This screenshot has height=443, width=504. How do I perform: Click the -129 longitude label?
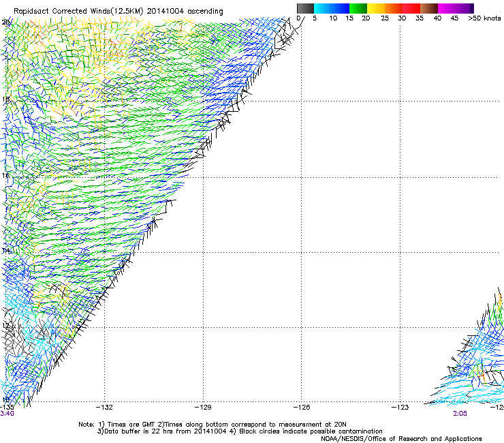[x=203, y=408]
